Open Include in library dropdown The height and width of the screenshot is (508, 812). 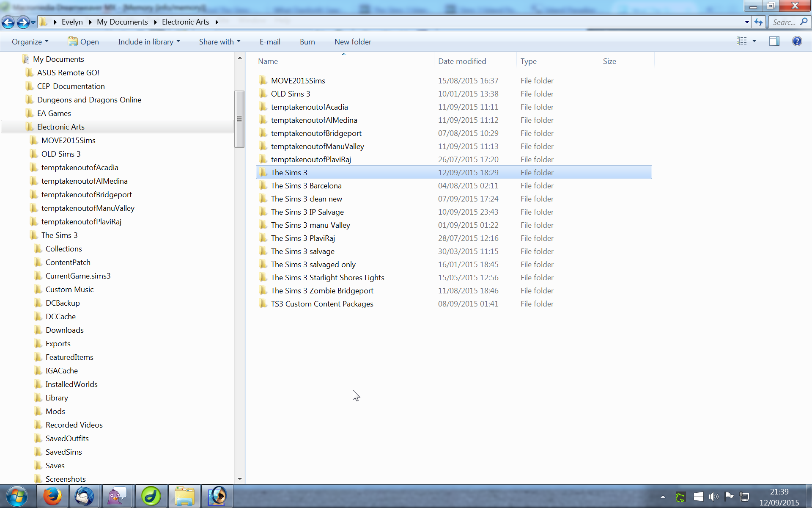[x=149, y=41]
